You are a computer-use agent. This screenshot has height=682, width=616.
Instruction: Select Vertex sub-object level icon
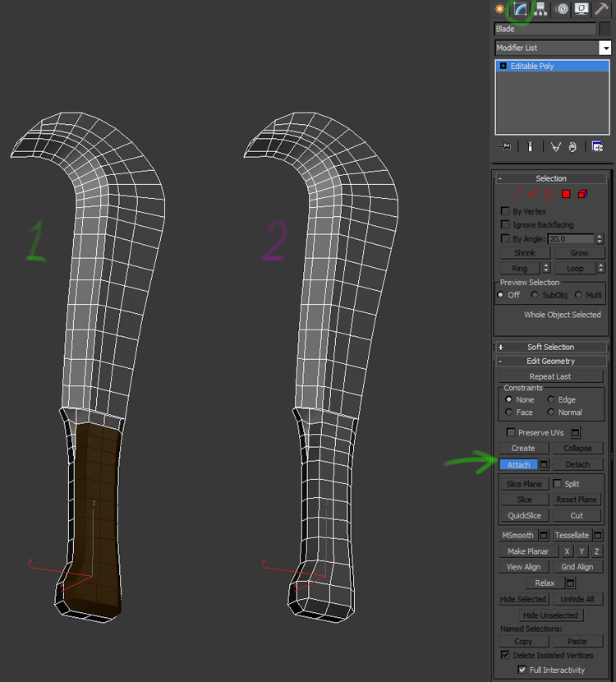click(x=516, y=194)
